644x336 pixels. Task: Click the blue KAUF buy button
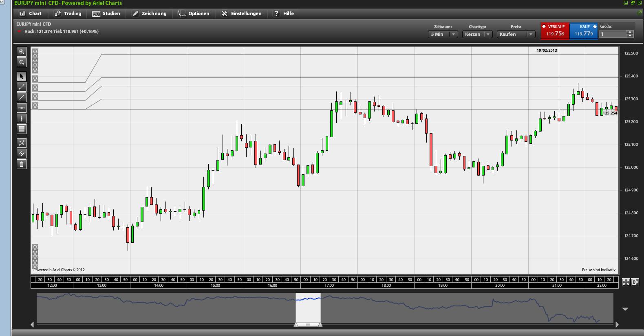(x=584, y=31)
